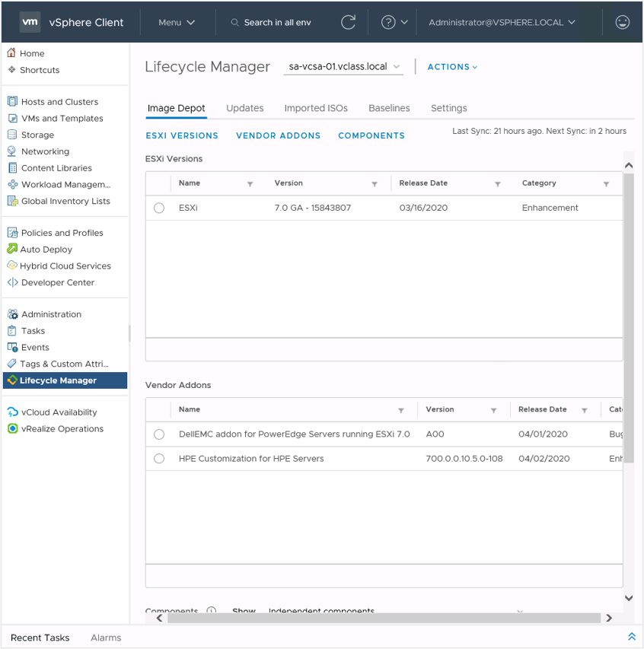The image size is (644, 649).
Task: Click the vRealize Operations icon
Action: pyautogui.click(x=12, y=428)
